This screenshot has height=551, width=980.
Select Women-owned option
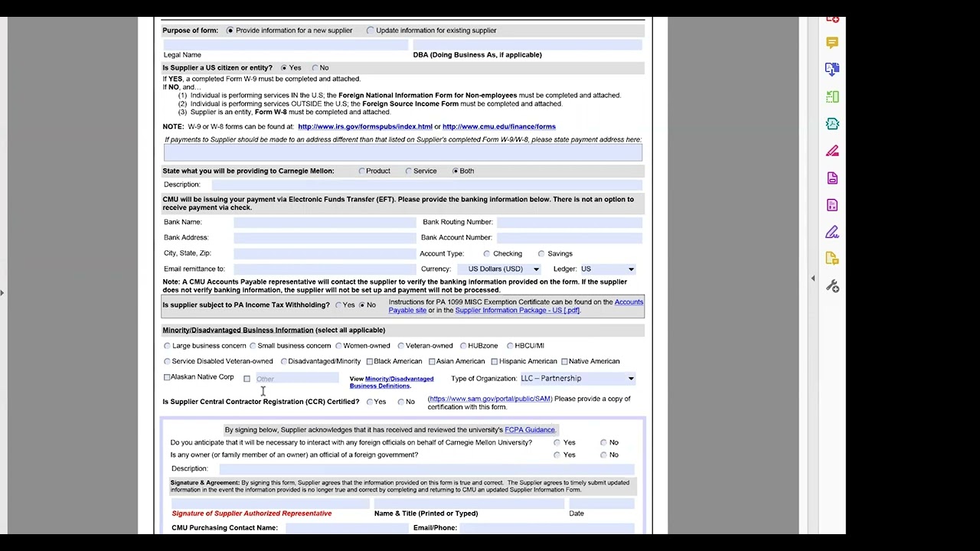click(338, 346)
